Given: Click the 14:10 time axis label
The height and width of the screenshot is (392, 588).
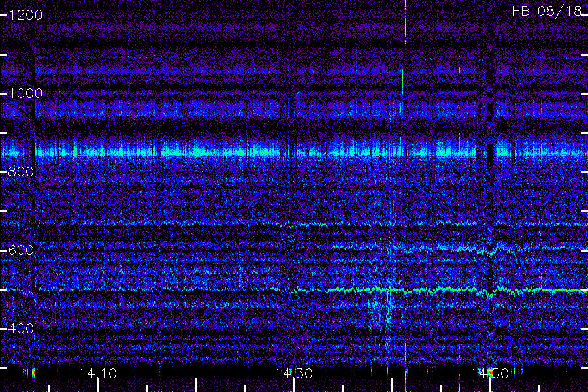Looking at the screenshot, I should [98, 374].
